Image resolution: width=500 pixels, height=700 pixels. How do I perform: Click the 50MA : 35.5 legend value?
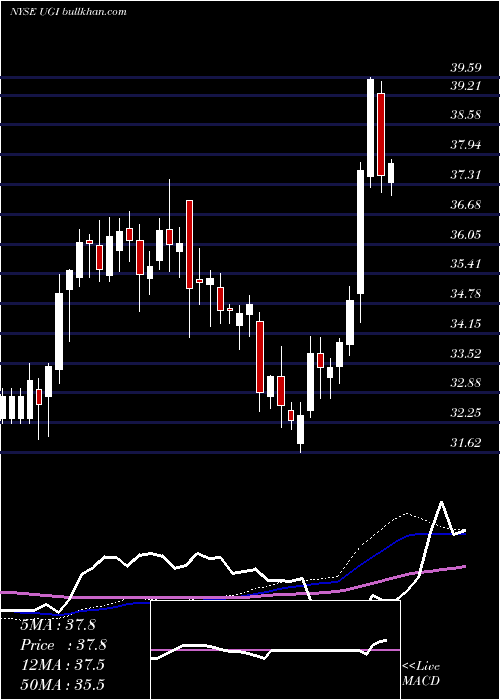point(63,684)
